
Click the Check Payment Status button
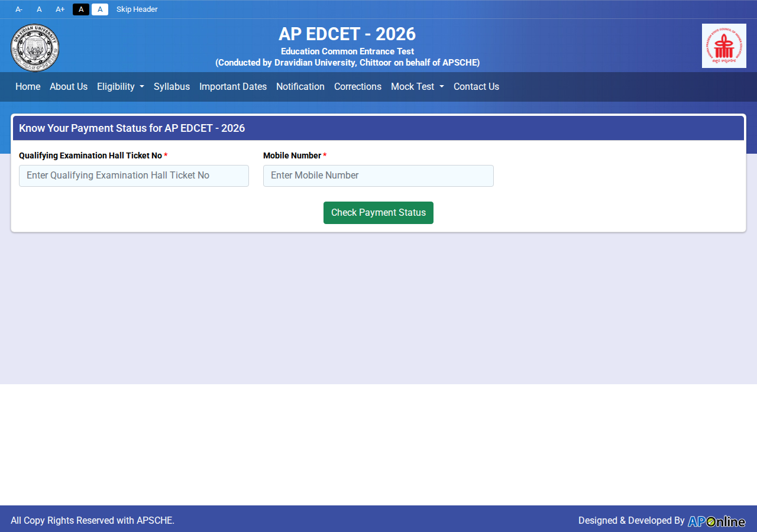click(x=378, y=213)
